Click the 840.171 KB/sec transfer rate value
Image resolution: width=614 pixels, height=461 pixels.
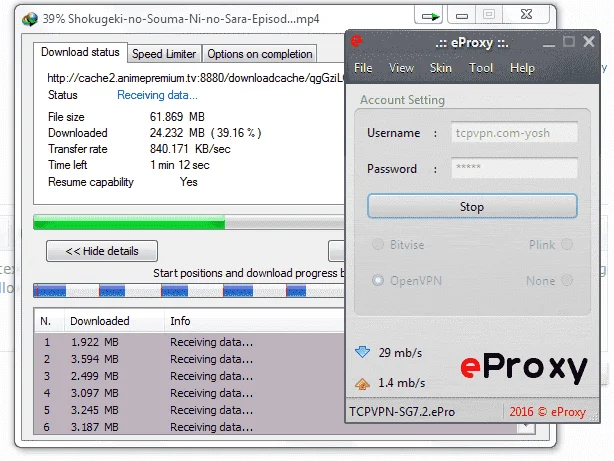(190, 149)
